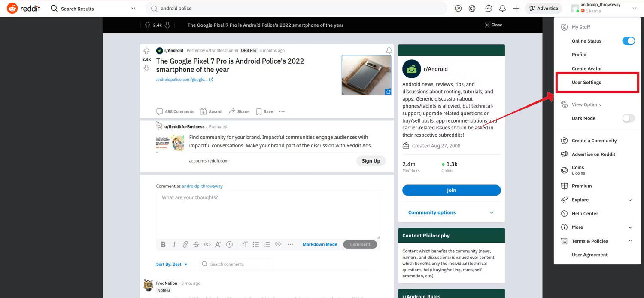The height and width of the screenshot is (298, 644).
Task: Apply inline code formatting
Action: (x=207, y=244)
